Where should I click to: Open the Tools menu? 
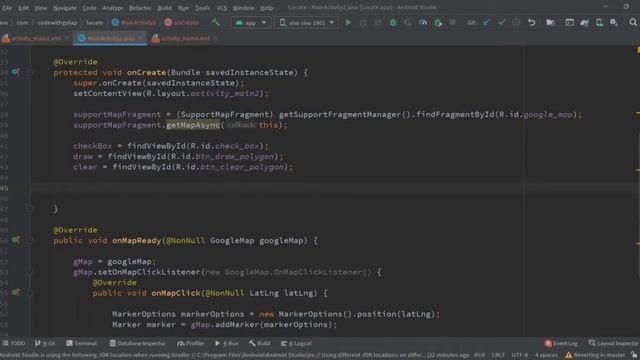(202, 8)
